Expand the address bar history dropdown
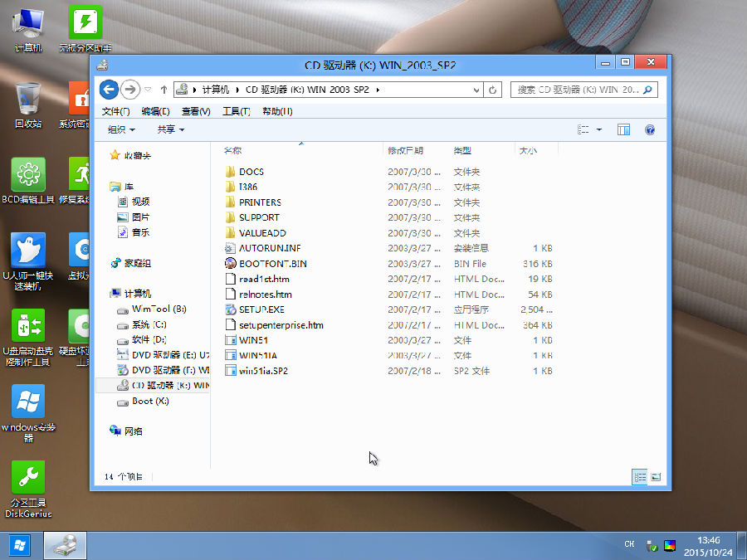Viewport: 747px width, 560px height. [476, 90]
